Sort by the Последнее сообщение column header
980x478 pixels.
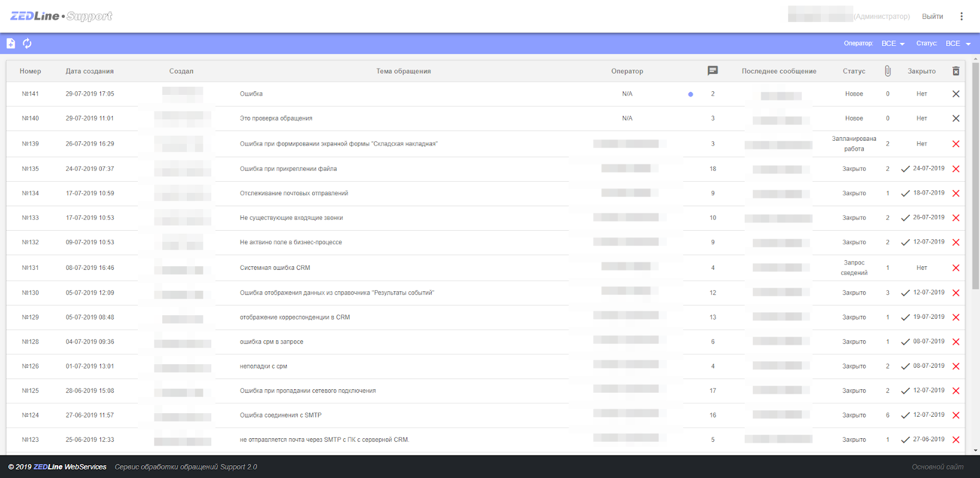click(779, 71)
